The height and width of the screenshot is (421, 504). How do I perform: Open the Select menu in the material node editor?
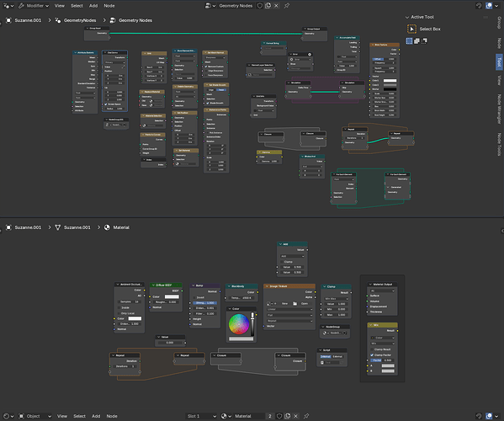[x=79, y=416]
